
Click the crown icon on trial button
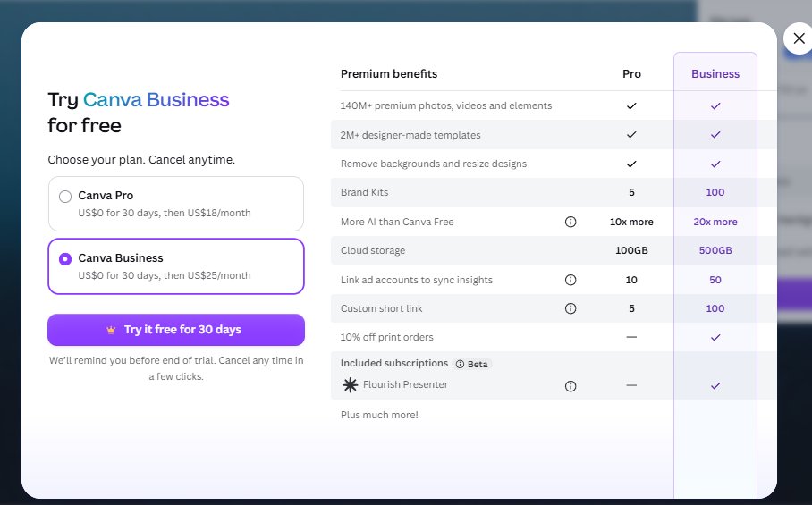(x=111, y=330)
